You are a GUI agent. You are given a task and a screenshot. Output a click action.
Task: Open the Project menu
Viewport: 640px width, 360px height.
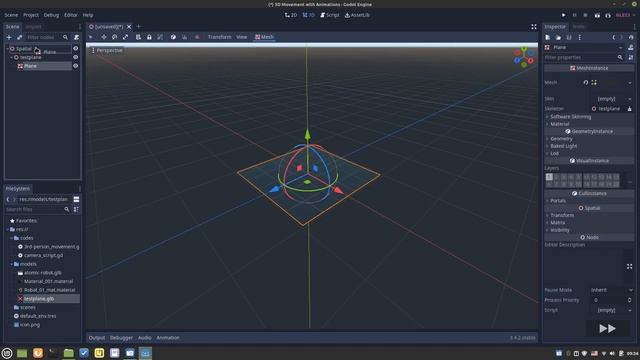(x=31, y=15)
